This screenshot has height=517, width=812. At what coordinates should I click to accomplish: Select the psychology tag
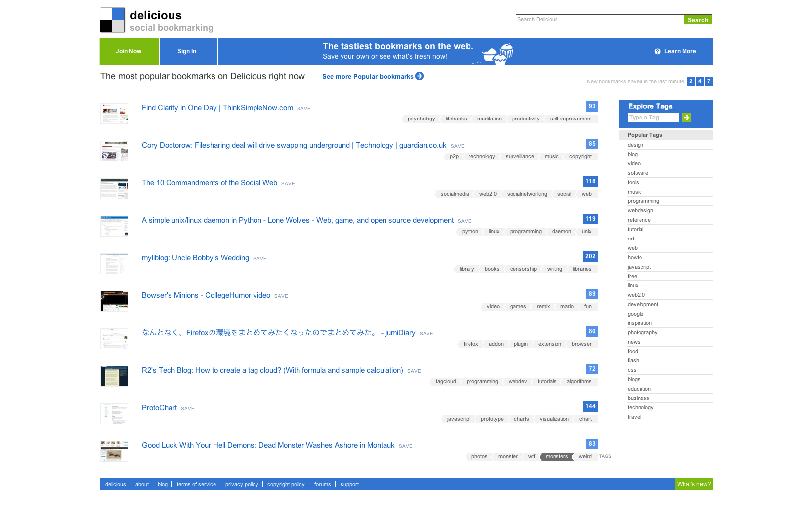421,119
